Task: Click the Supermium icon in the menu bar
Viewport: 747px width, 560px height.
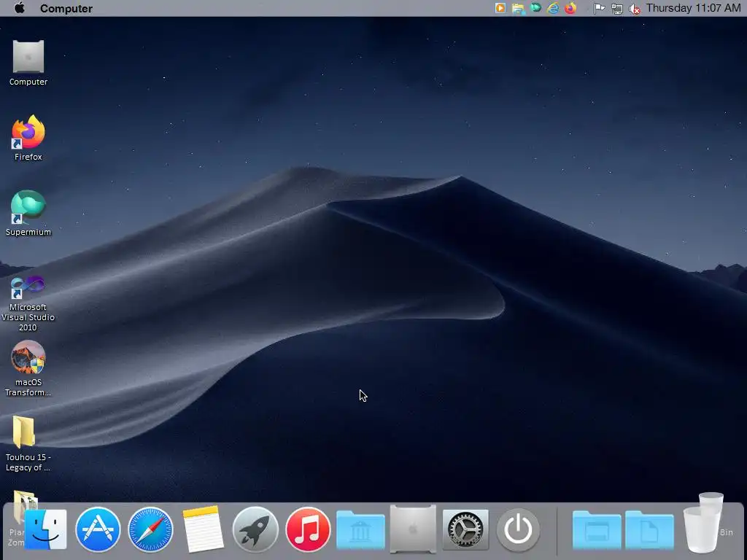Action: click(x=535, y=8)
